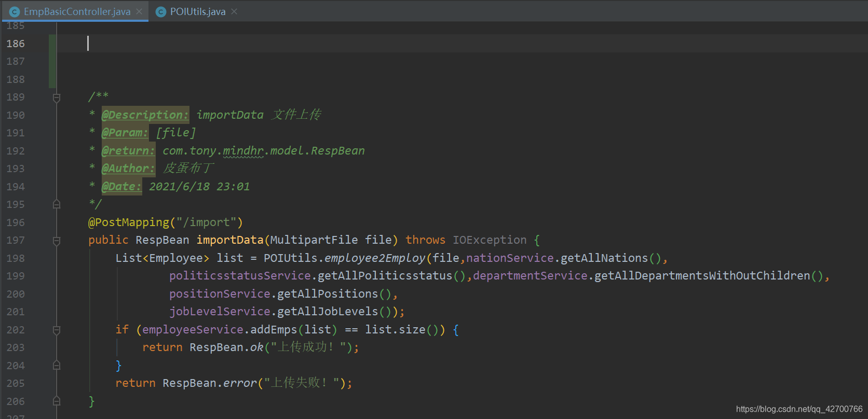The height and width of the screenshot is (419, 868).
Task: Click getAllDepartmentsWithOutChildren method call
Action: point(702,276)
